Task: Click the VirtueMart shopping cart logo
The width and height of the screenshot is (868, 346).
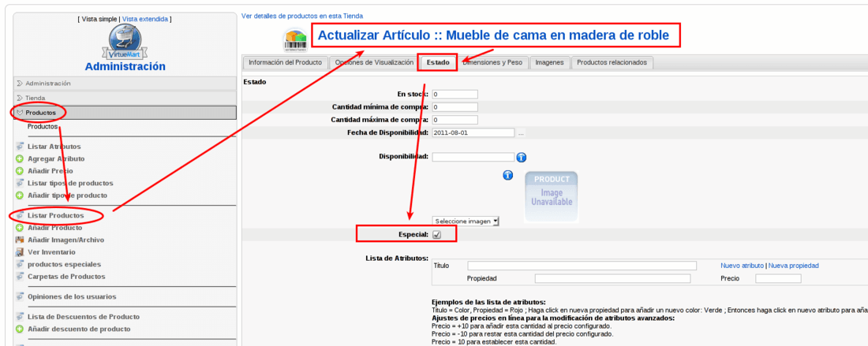Action: pyautogui.click(x=125, y=42)
